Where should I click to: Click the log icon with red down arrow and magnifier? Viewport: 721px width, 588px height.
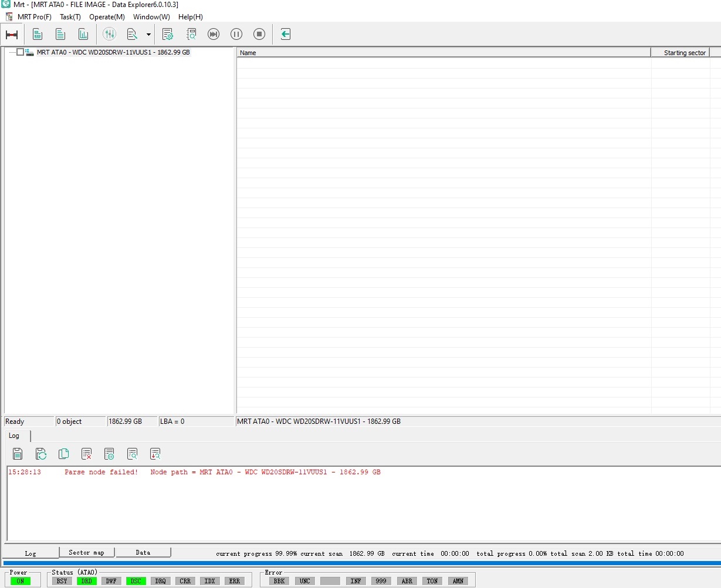155,454
